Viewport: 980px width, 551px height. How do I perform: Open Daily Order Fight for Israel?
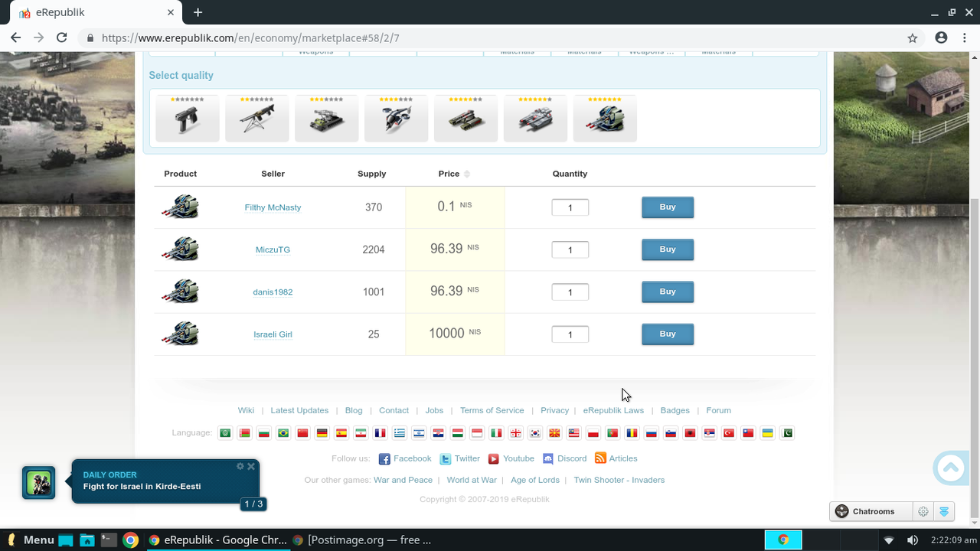(x=142, y=487)
